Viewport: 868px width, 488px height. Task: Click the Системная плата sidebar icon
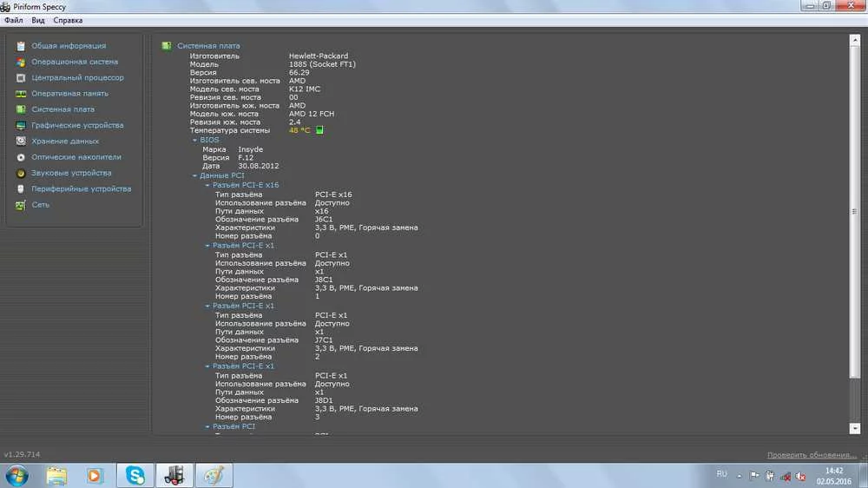pyautogui.click(x=21, y=109)
